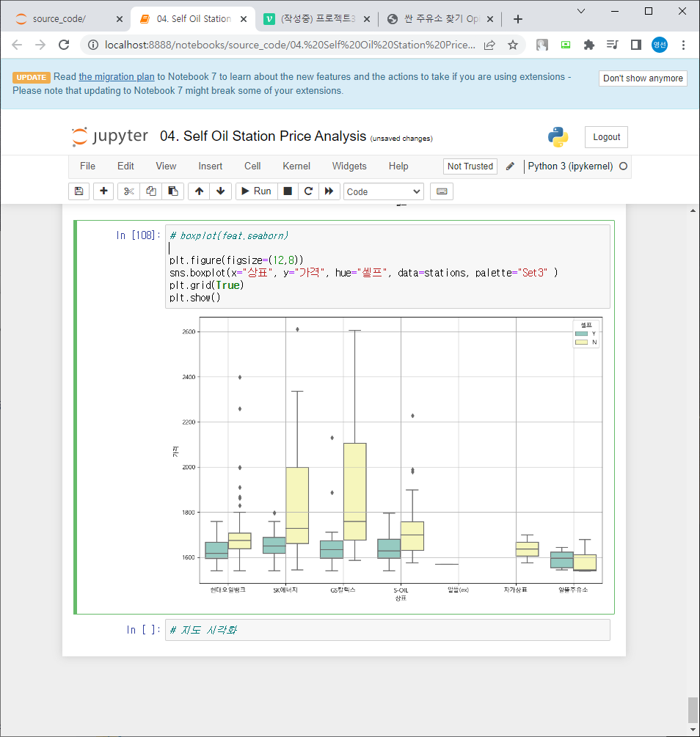700x737 pixels.
Task: Open the command palette keyboard icon
Action: click(x=442, y=191)
